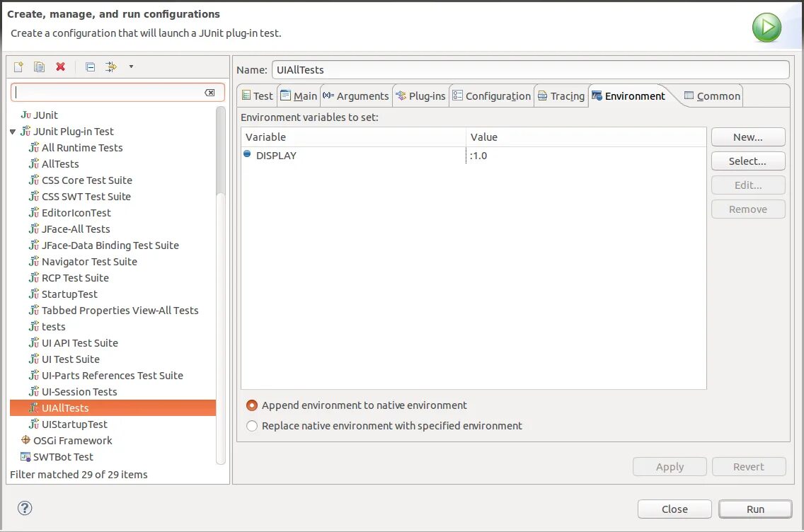Image resolution: width=804 pixels, height=532 pixels.
Task: Open the filter drop-down arrow in the toolbar
Action: [131, 66]
